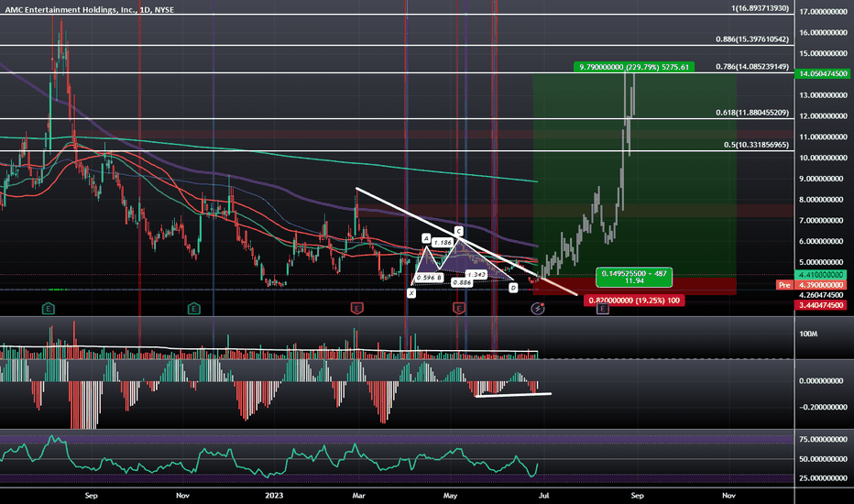
Task: Click the 0.886 ratio label inside the pattern
Action: click(x=462, y=282)
